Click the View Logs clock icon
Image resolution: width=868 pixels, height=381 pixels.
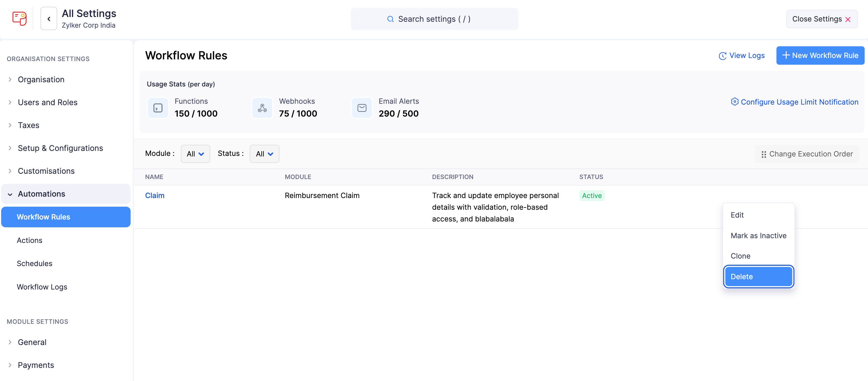pyautogui.click(x=722, y=56)
